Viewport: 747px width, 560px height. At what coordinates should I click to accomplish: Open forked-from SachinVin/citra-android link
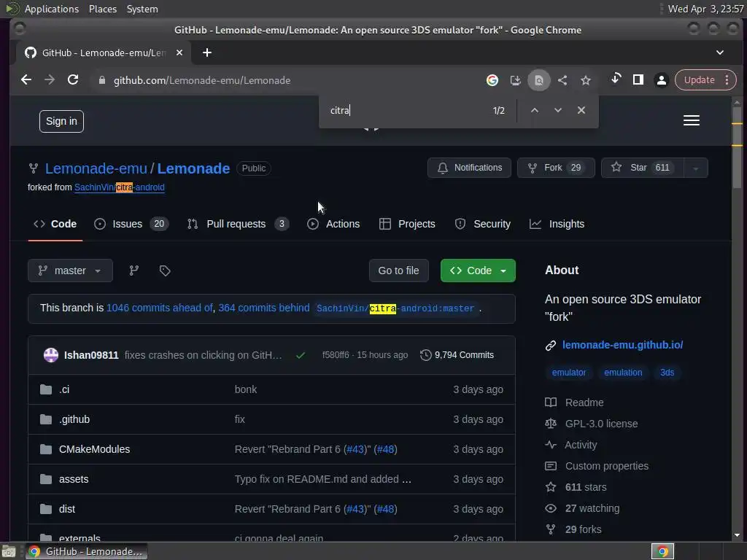click(x=120, y=187)
